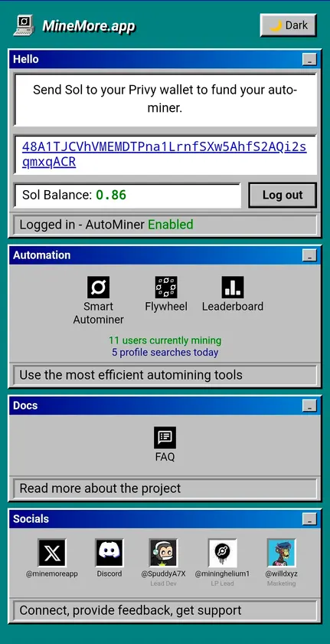
Task: Collapse the Automation panel
Action: 309,255
